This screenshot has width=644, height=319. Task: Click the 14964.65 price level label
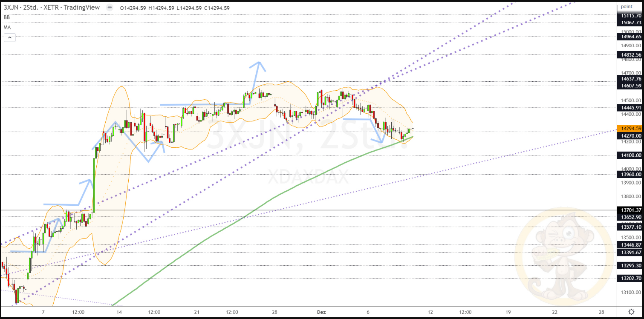pyautogui.click(x=630, y=37)
